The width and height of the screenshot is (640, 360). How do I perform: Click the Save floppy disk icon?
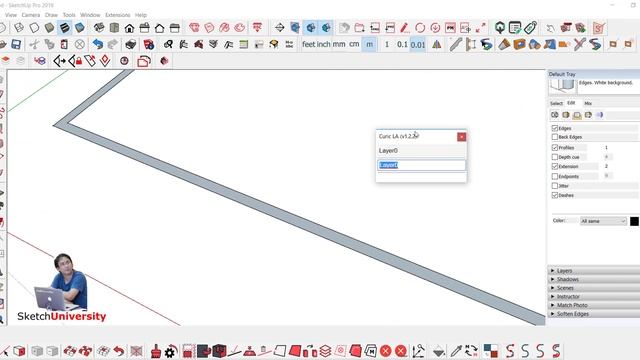tap(16, 44)
